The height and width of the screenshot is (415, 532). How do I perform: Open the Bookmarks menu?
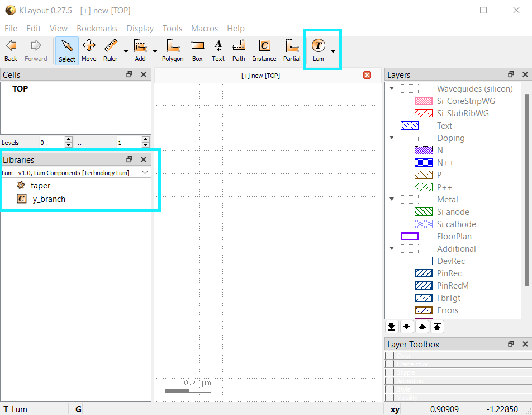coord(97,28)
